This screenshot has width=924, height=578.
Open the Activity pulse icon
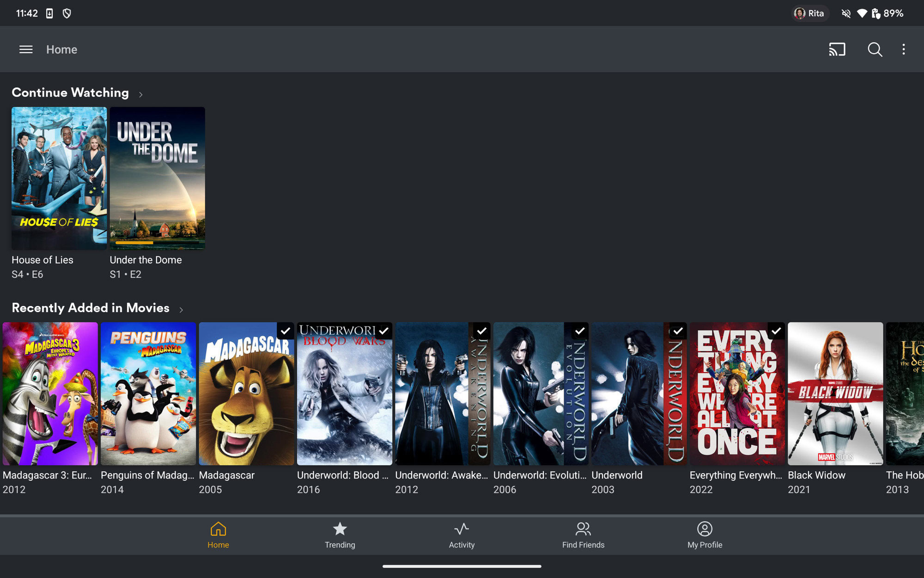click(x=462, y=529)
